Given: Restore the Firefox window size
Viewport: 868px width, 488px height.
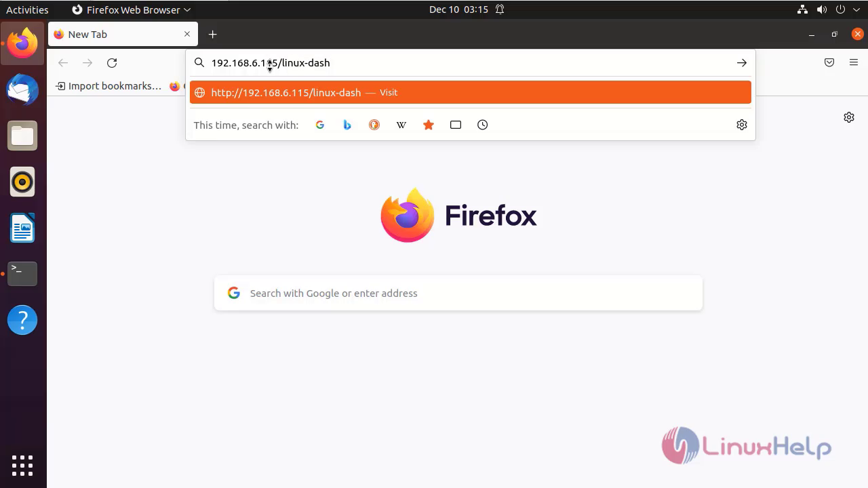Looking at the screenshot, I should pos(835,35).
